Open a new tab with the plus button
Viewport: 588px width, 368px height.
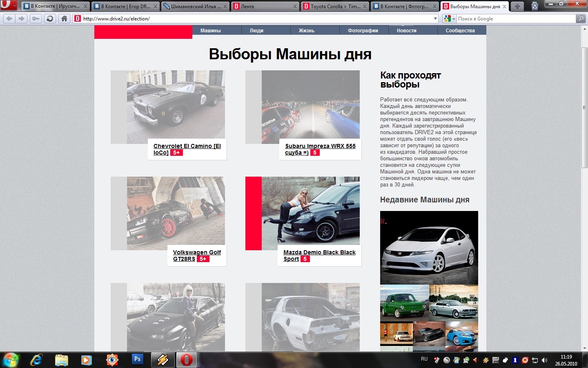coord(517,6)
